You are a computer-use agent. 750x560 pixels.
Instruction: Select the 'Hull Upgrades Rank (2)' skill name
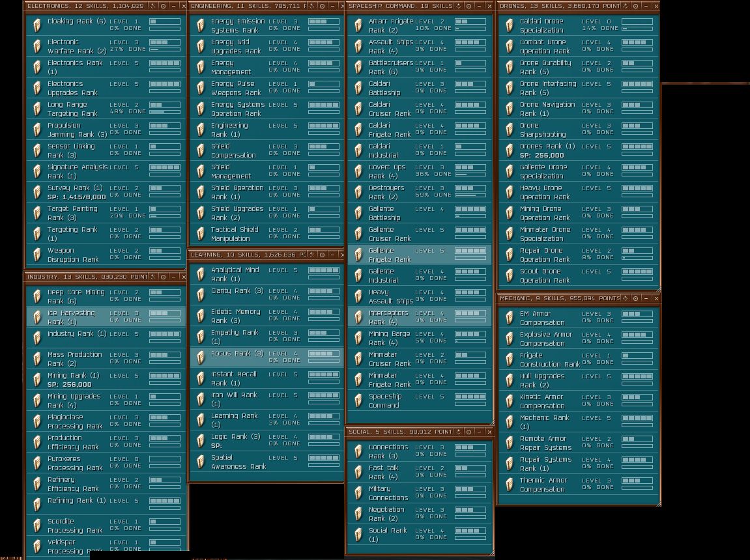click(542, 380)
